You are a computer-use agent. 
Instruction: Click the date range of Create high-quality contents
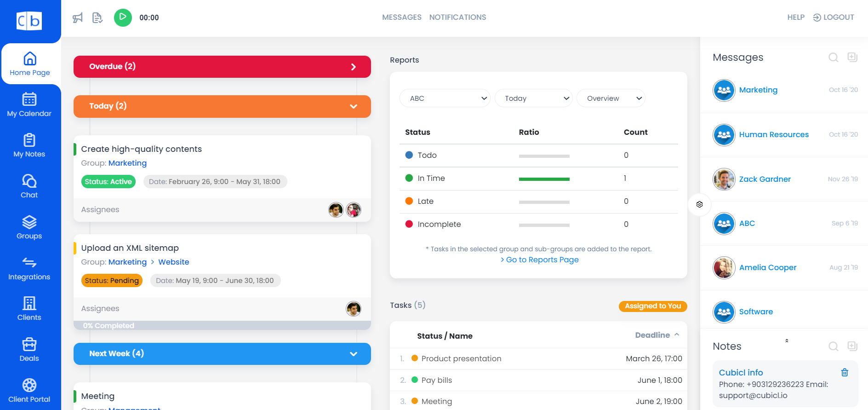[x=215, y=182]
